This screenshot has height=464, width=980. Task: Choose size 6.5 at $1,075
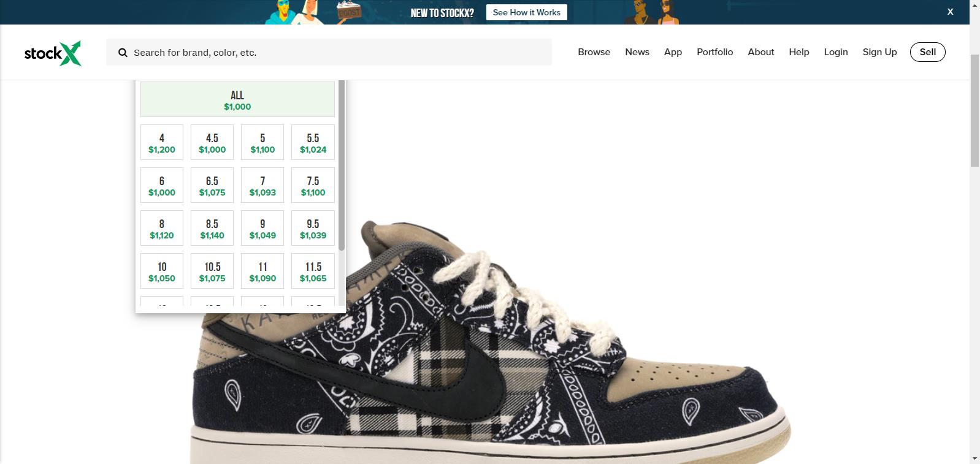coord(212,186)
